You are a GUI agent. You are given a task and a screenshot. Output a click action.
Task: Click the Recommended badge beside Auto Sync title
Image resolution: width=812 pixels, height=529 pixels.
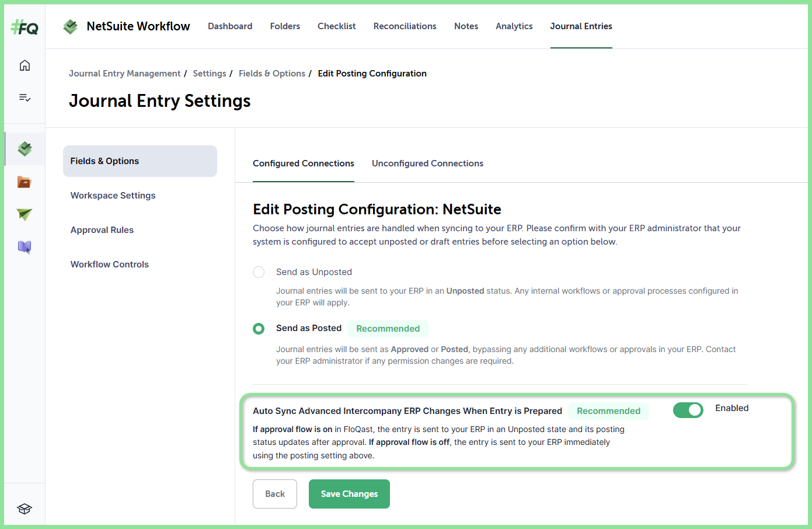tap(609, 411)
